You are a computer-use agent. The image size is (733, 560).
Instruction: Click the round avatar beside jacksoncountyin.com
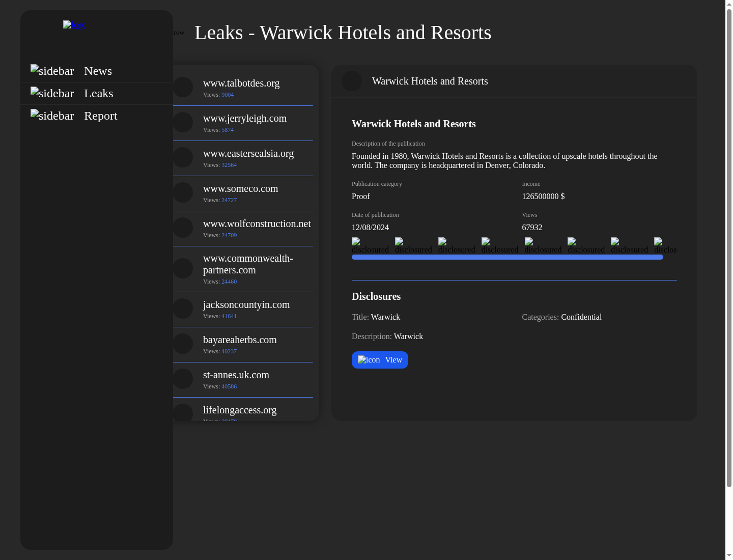pyautogui.click(x=183, y=309)
